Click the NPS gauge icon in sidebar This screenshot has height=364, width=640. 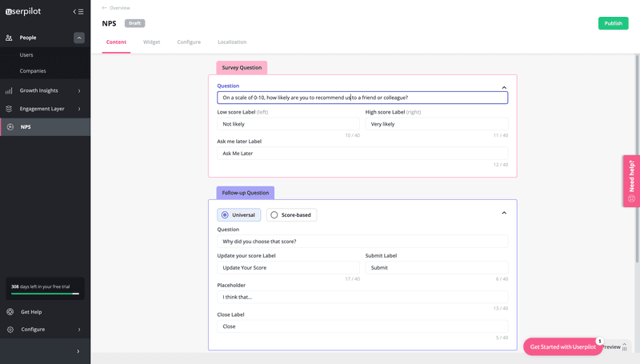9,127
